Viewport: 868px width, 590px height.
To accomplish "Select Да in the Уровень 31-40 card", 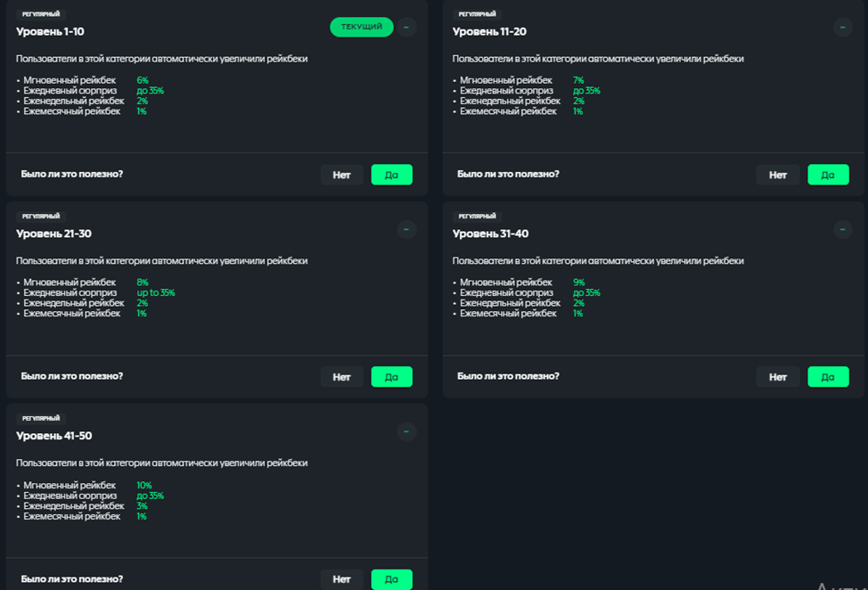I will [828, 377].
